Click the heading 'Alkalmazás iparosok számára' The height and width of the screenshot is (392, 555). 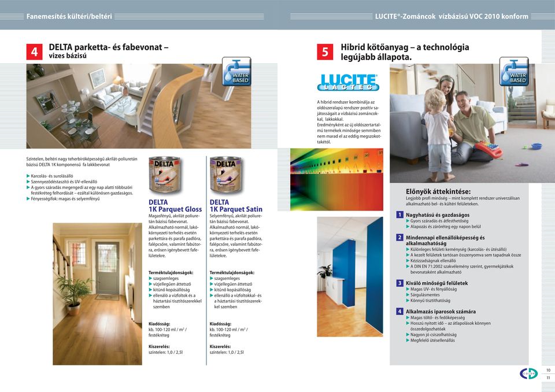[x=441, y=312]
